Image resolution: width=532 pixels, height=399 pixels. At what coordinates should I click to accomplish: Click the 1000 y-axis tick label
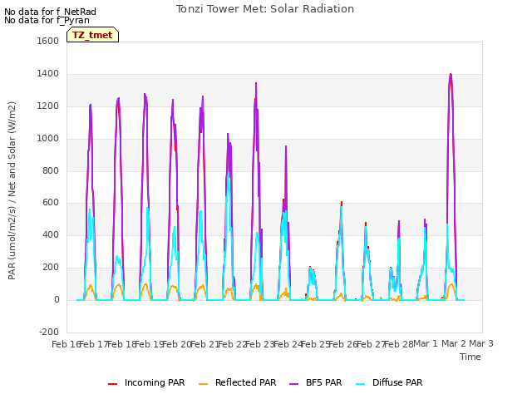pos(48,139)
